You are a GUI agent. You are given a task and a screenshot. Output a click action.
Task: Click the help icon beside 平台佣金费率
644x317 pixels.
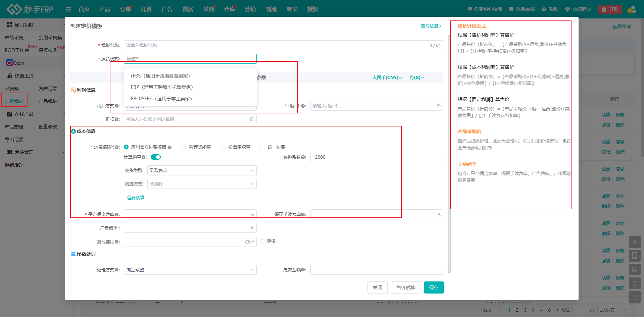point(117,215)
